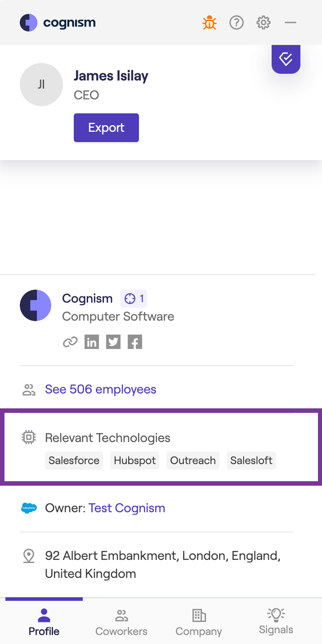The image size is (322, 644).
Task: Click the intent signal badge beside Cognism
Action: click(134, 299)
